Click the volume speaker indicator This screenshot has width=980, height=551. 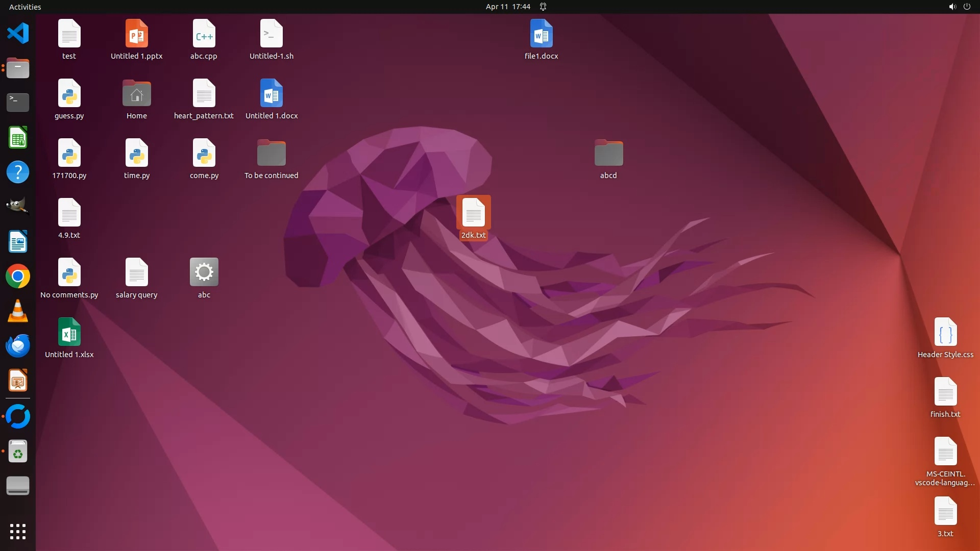[952, 7]
